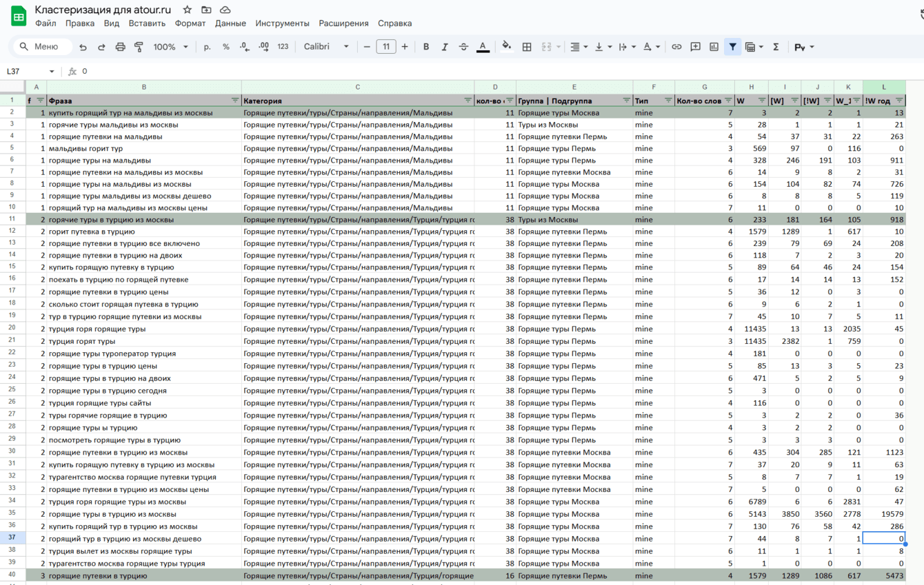Click the Print icon
Viewport: 924px width, 585px height.
pyautogui.click(x=120, y=47)
